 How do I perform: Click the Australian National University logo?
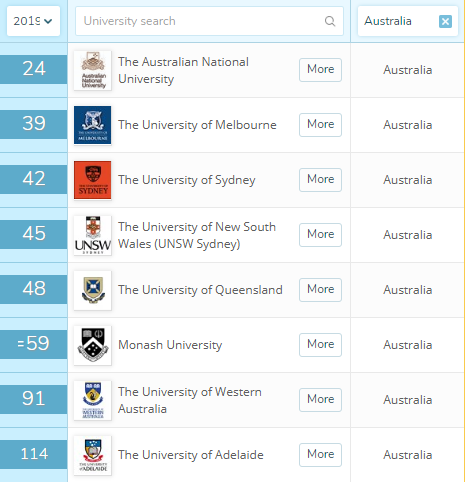(93, 70)
